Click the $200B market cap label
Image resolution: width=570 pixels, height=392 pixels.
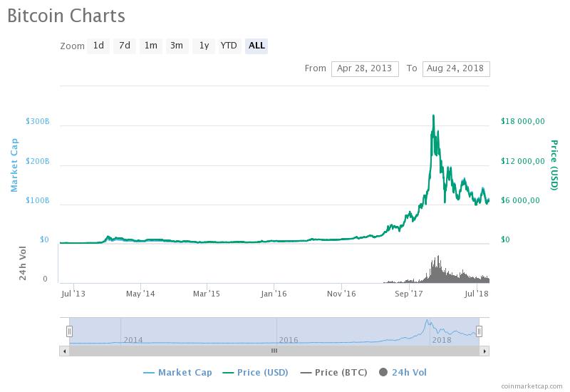[x=38, y=161]
